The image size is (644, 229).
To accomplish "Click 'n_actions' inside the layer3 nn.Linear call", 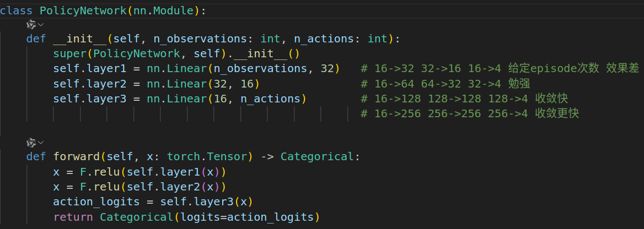I will [x=270, y=99].
